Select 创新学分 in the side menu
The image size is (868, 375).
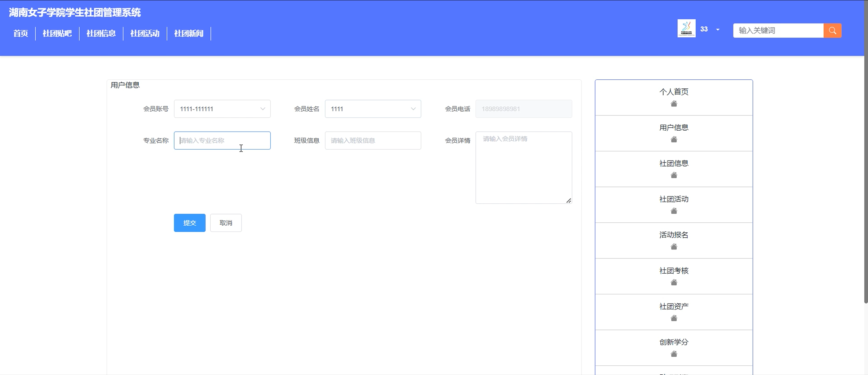point(674,342)
